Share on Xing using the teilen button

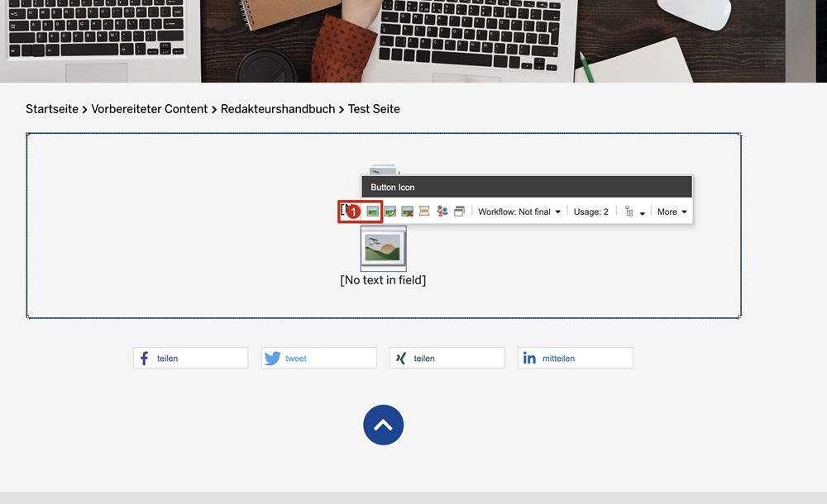pos(447,358)
